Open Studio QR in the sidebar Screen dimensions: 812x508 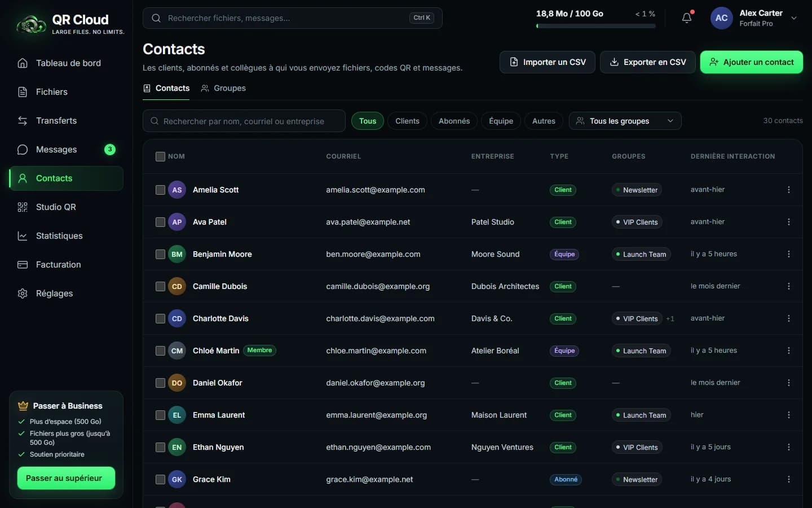pyautogui.click(x=67, y=207)
